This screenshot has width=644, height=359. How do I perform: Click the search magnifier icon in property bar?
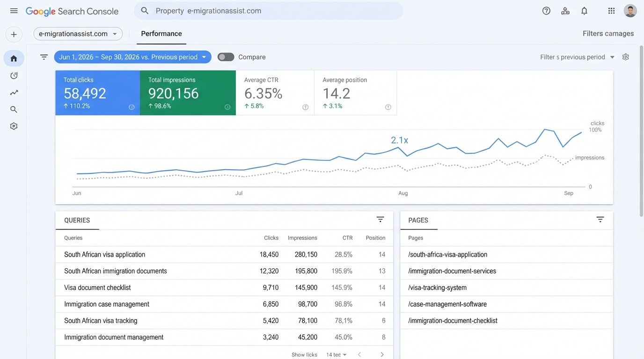click(x=145, y=11)
